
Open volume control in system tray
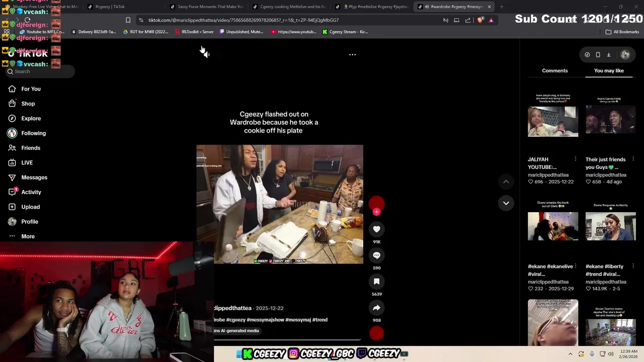click(x=611, y=354)
